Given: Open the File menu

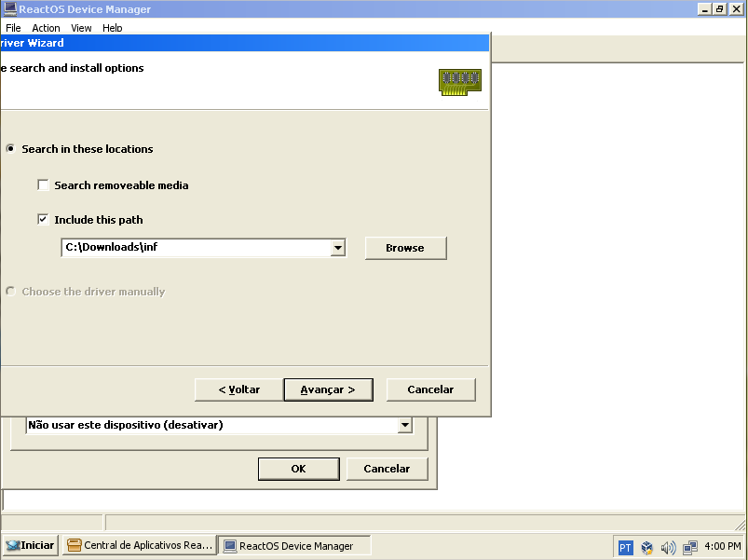Looking at the screenshot, I should pyautogui.click(x=13, y=28).
